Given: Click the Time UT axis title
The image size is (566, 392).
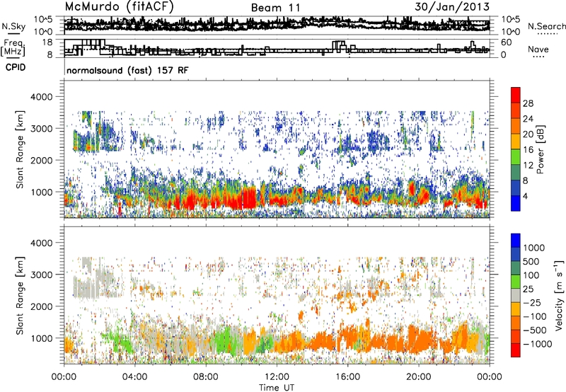Looking at the screenshot, I should 277,388.
